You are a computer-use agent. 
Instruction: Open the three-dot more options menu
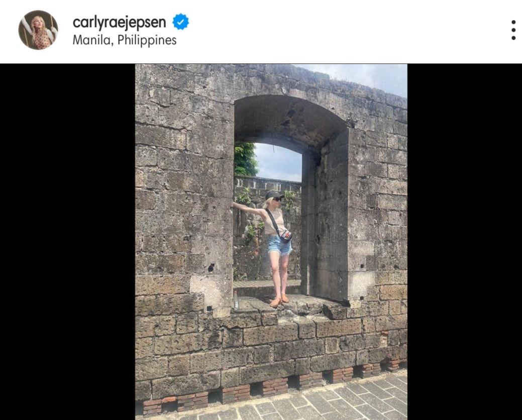click(x=513, y=30)
